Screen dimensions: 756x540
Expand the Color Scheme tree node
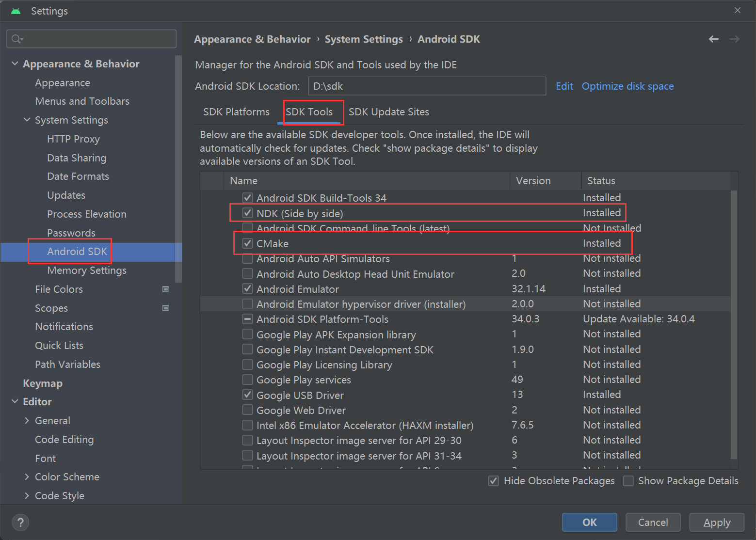(x=27, y=477)
